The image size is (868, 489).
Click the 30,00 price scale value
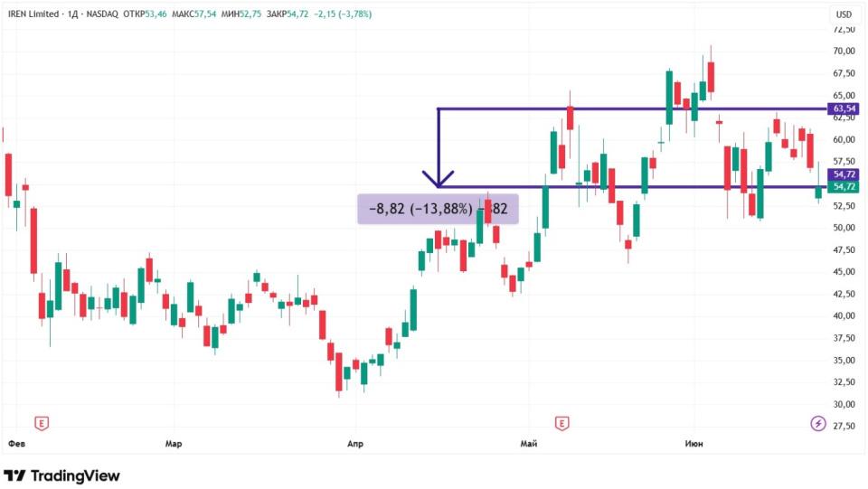844,404
